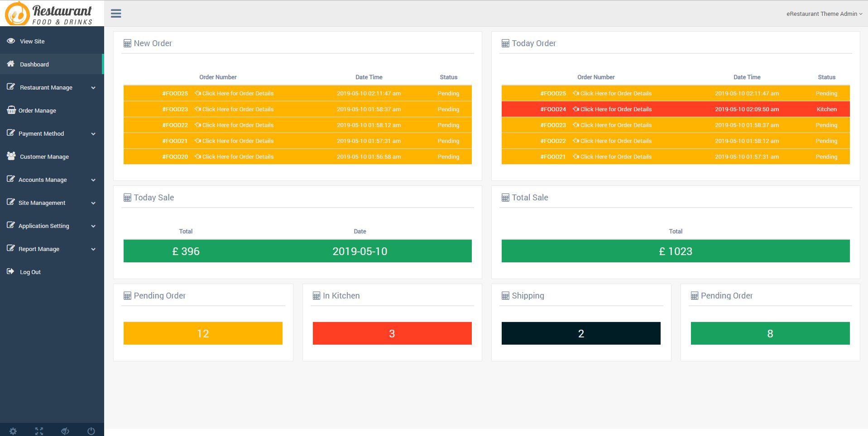Select Dashboard in the sidebar menu

click(x=34, y=64)
